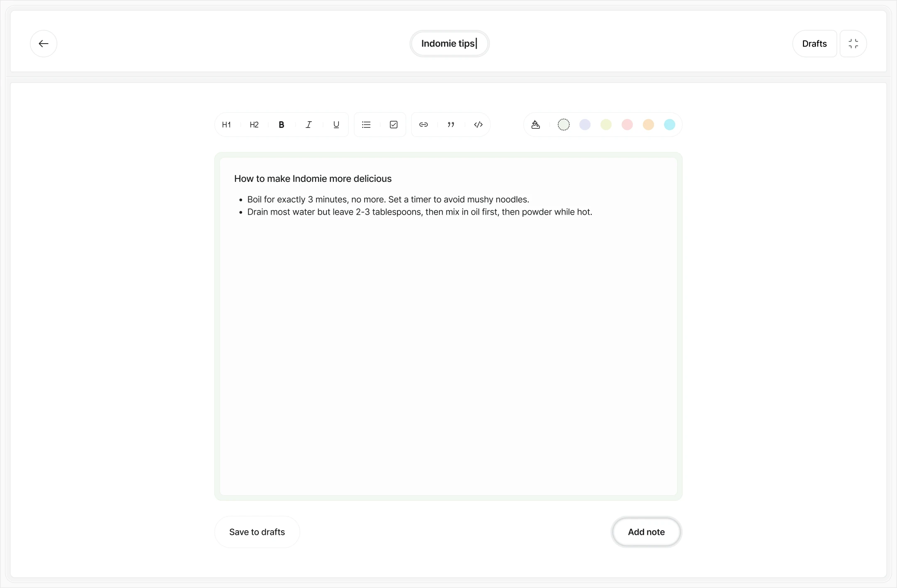
Task: Edit the Indomie tips title field
Action: 449,43
